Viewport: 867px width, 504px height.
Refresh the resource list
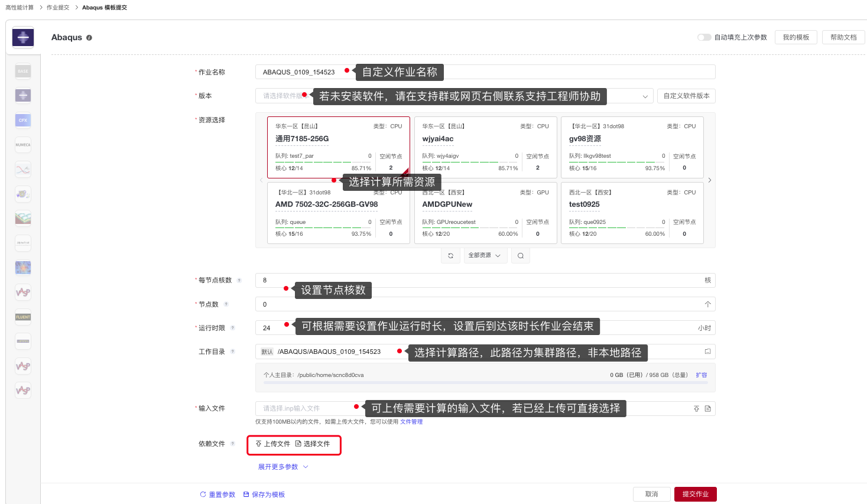point(450,256)
